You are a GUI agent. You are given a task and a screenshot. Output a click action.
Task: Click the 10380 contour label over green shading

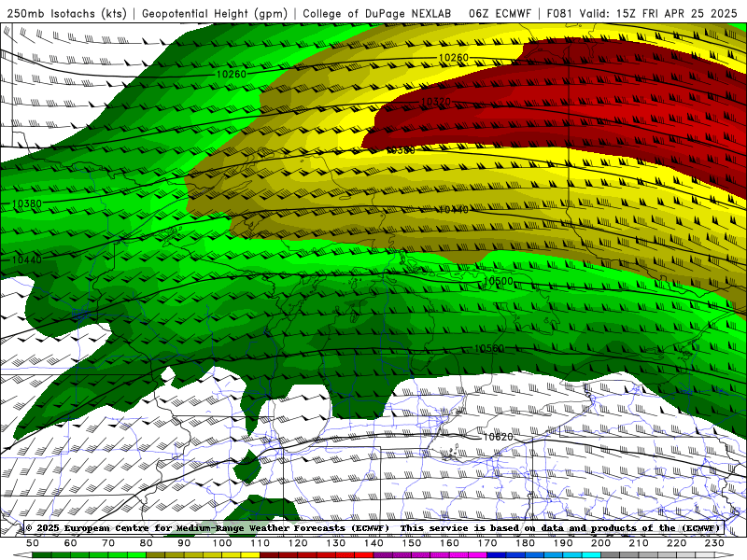pos(27,203)
